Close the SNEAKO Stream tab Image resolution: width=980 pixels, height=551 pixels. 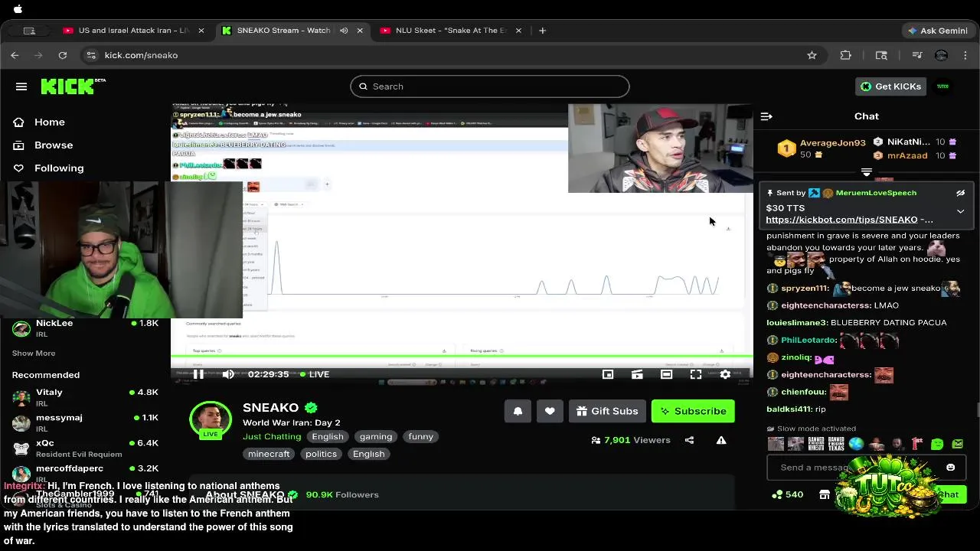[360, 31]
